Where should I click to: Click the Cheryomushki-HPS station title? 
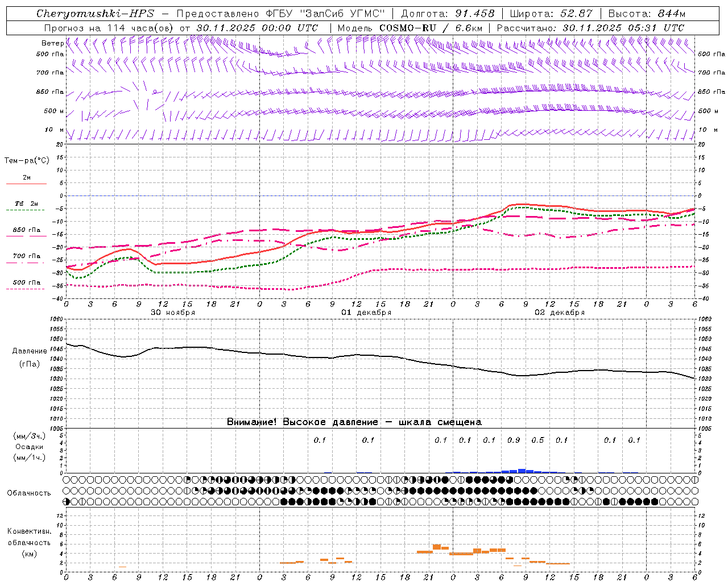point(96,14)
